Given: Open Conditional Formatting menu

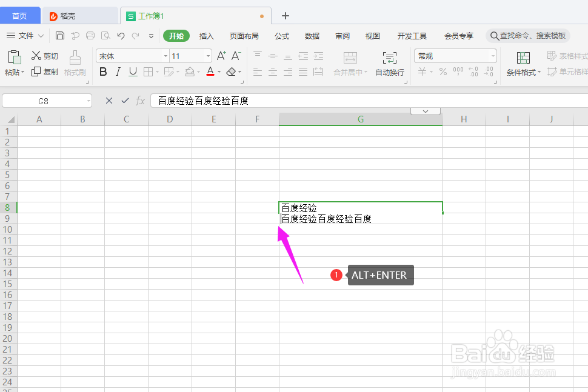Looking at the screenshot, I should [524, 64].
